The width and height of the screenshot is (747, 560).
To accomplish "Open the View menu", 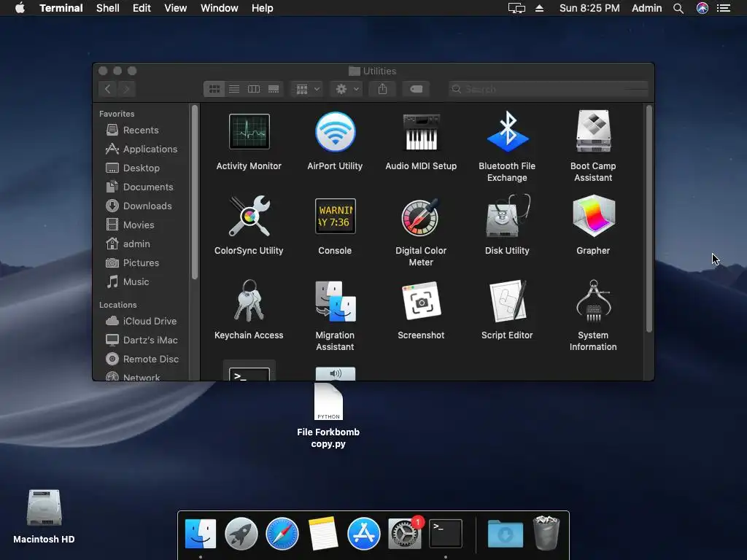I will coord(175,8).
